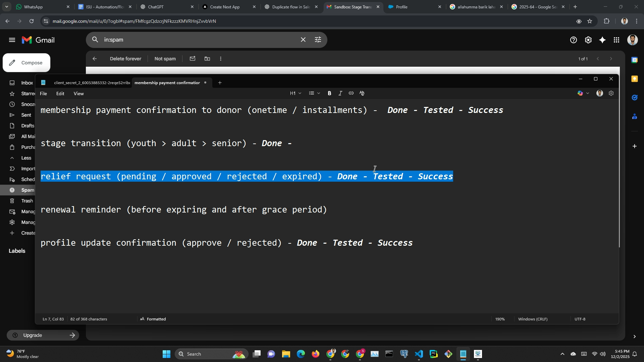Toggle Gmail main menu hamburger
Image resolution: width=644 pixels, height=362 pixels.
[x=12, y=40]
